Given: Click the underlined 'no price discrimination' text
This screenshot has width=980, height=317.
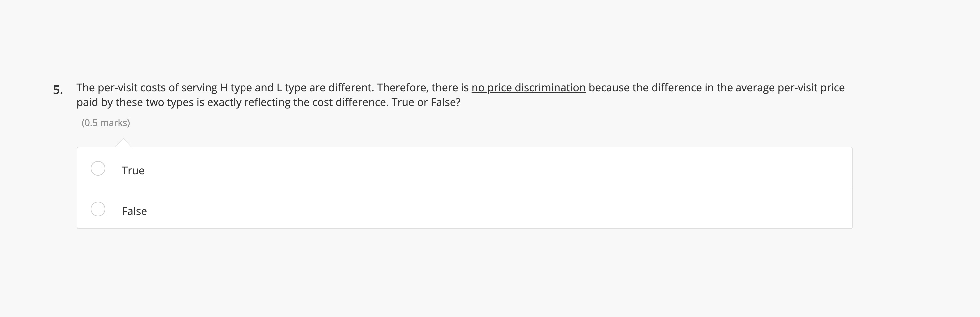Looking at the screenshot, I should 529,87.
